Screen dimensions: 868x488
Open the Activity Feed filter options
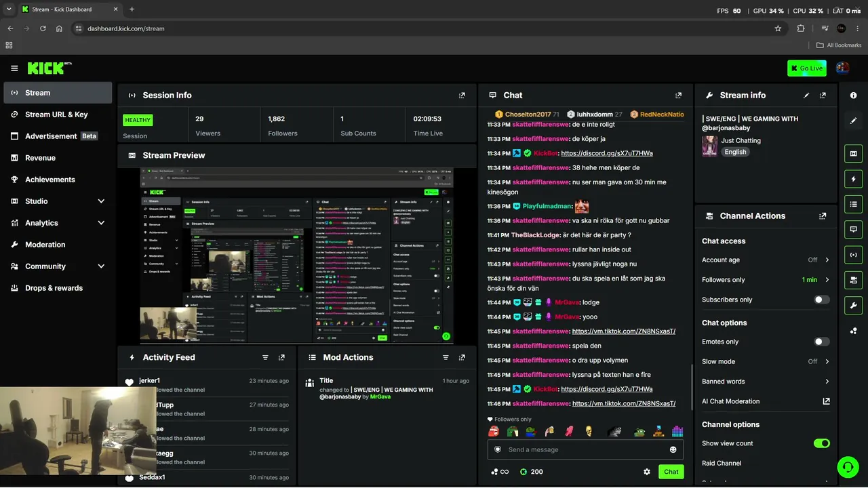pyautogui.click(x=265, y=357)
